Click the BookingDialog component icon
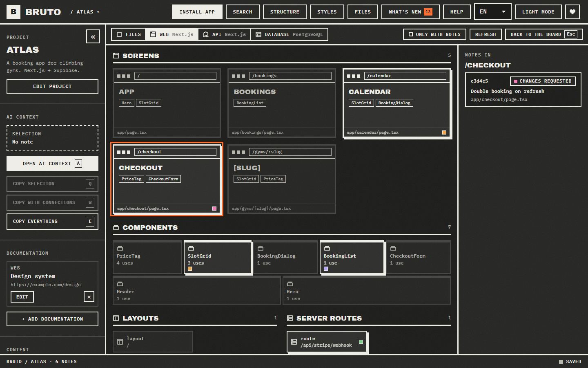Image resolution: width=588 pixels, height=368 pixels. [x=261, y=248]
